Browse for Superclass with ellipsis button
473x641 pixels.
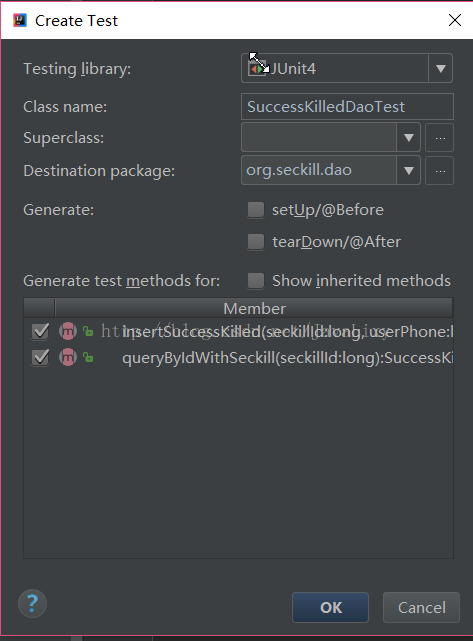click(439, 138)
